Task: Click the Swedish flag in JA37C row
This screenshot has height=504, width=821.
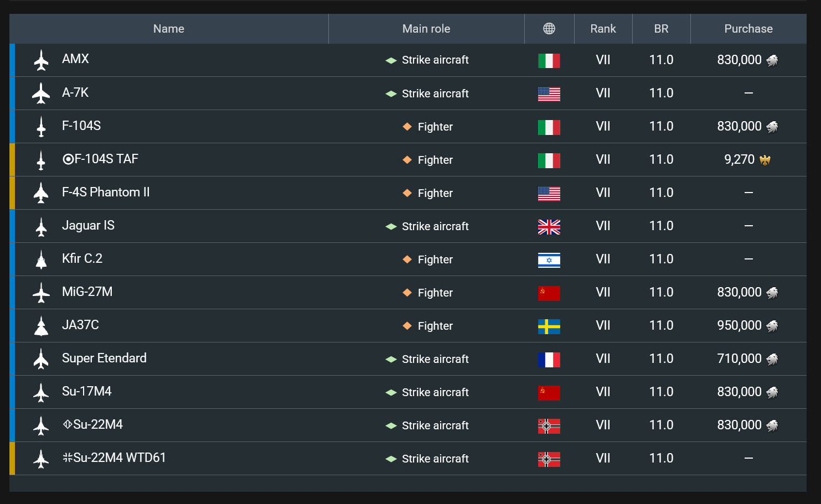Action: point(549,326)
